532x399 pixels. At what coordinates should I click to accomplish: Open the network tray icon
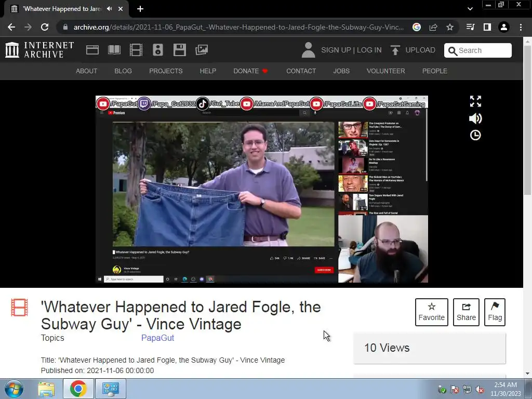click(x=467, y=390)
